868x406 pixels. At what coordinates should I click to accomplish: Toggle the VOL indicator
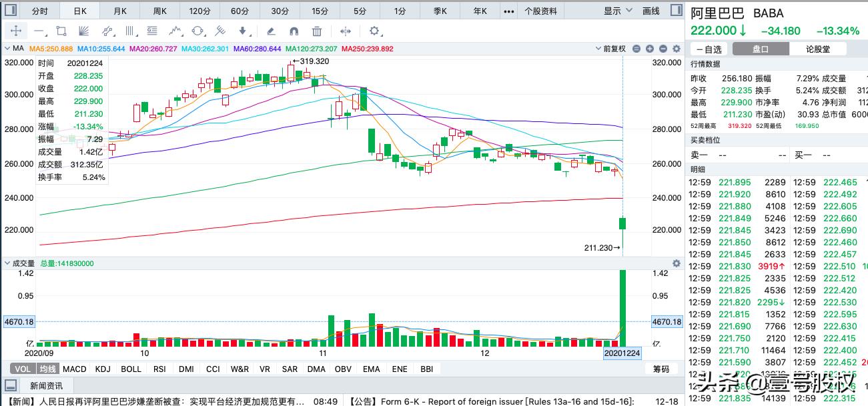pyautogui.click(x=23, y=369)
